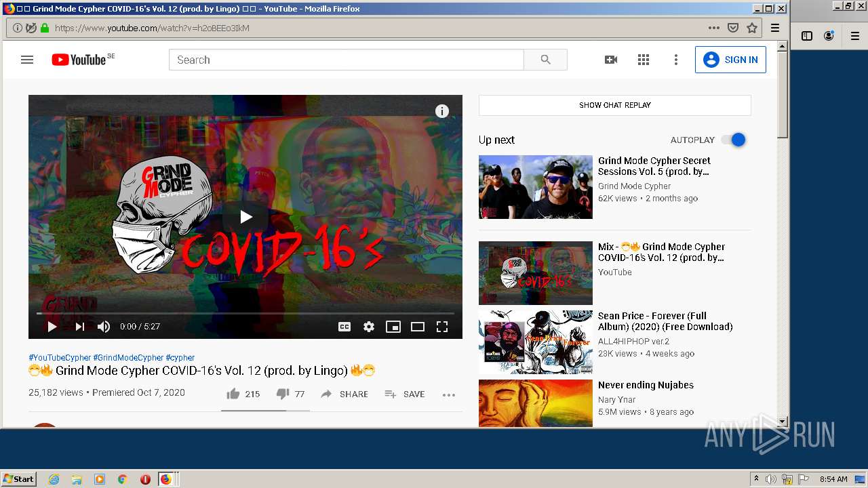The height and width of the screenshot is (488, 868).
Task: Open Secret Sessions Vol. 5 thumbnail
Action: (x=536, y=187)
